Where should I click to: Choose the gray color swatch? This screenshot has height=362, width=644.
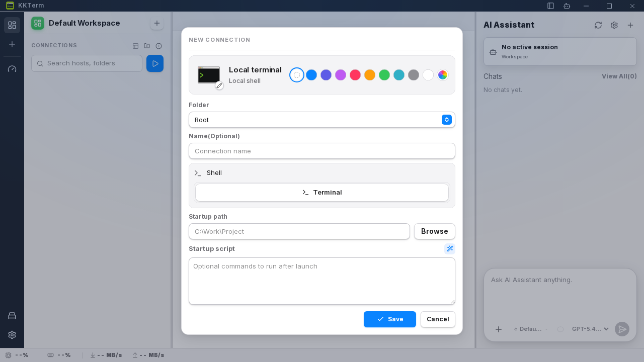tap(414, 75)
